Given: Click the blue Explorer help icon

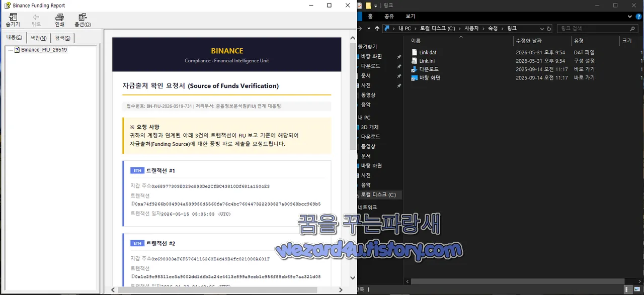Looking at the screenshot, I should [x=639, y=17].
